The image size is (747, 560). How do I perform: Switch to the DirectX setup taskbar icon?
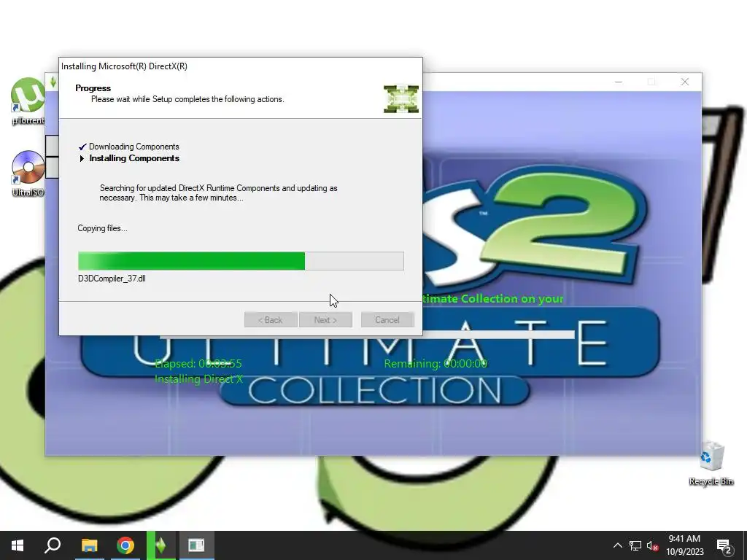pos(196,545)
